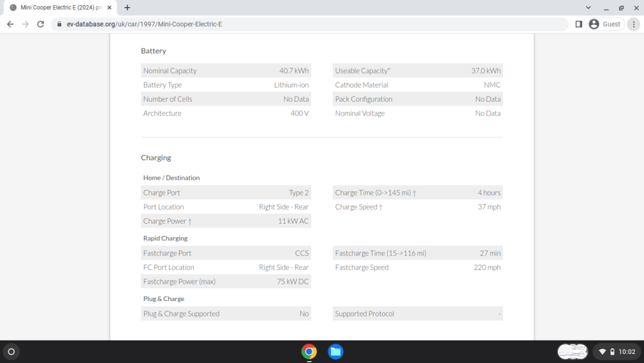Click the Plug & Charge subheading

[164, 299]
